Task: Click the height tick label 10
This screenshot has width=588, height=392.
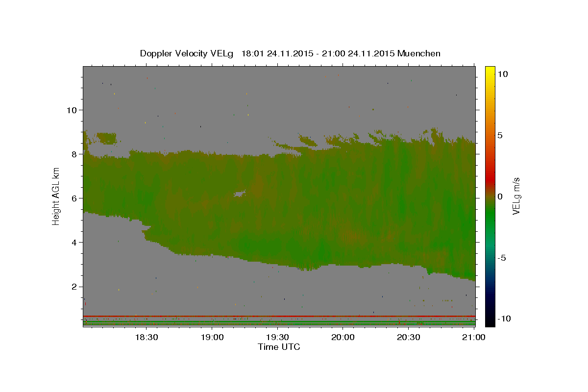Action: [x=72, y=110]
